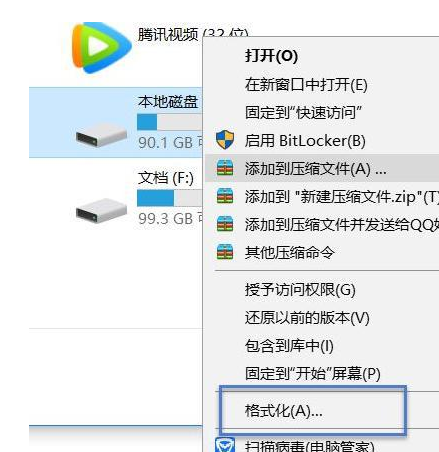Choose 启用 BitLocker(B) option
Viewport: 439px width, 452px height.
[305, 140]
